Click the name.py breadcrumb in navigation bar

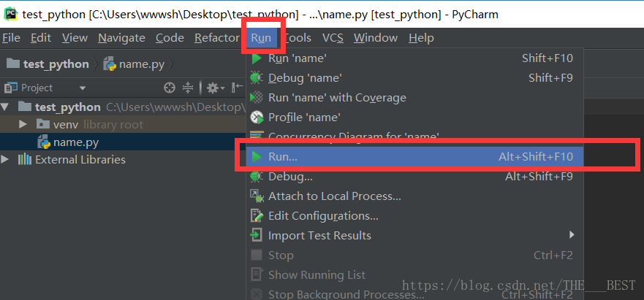coord(134,64)
